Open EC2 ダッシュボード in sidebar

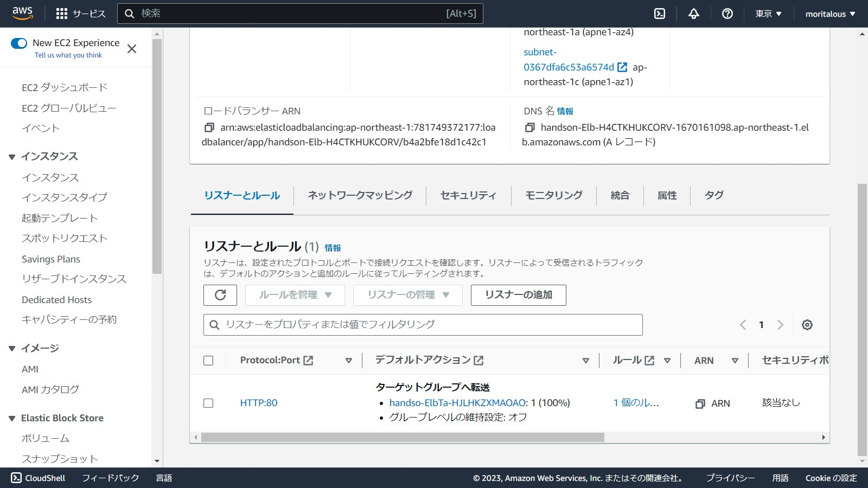tap(65, 87)
